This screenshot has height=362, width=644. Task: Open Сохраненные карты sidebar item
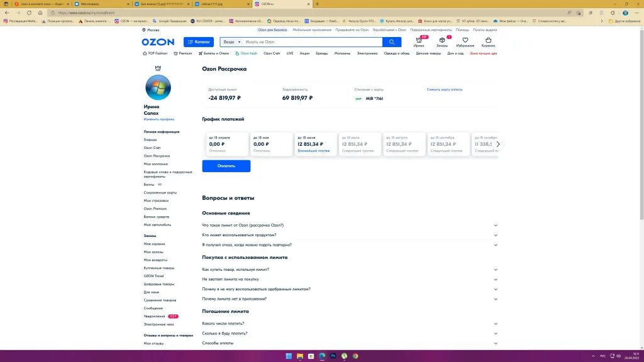pos(160,192)
